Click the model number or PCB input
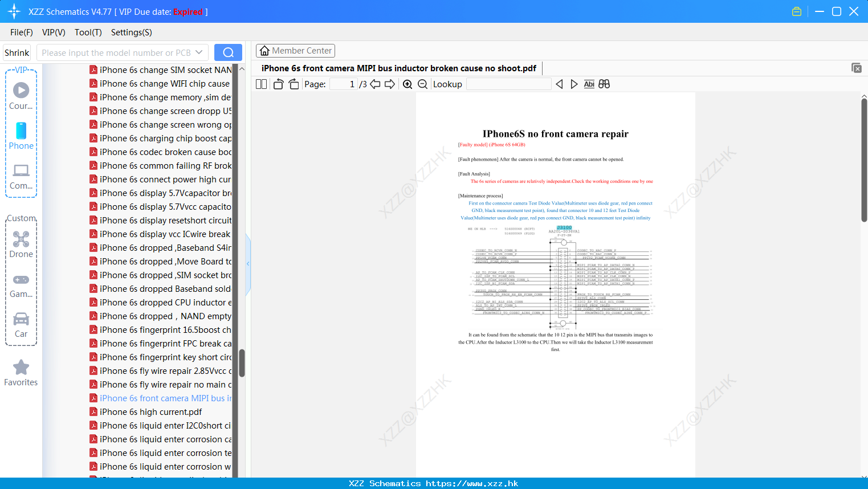The height and width of the screenshot is (489, 868). coord(116,52)
